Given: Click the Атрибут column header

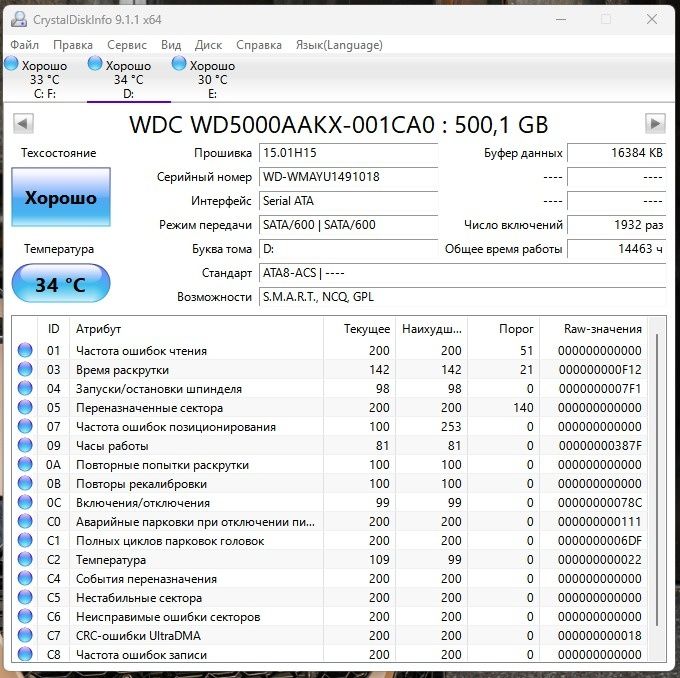Looking at the screenshot, I should click(196, 329).
